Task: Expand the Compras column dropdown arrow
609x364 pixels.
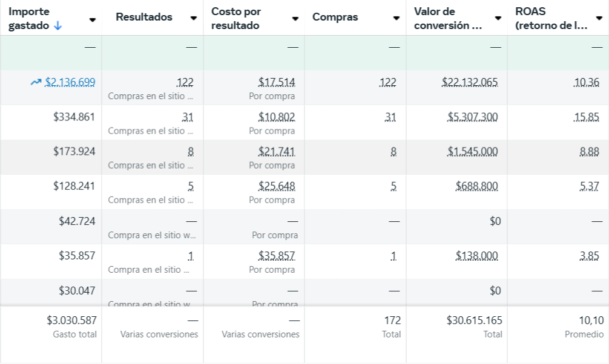Action: [397, 18]
